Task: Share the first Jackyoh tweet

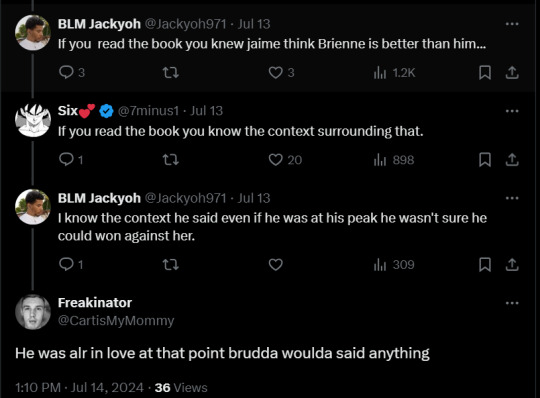Action: 512,73
